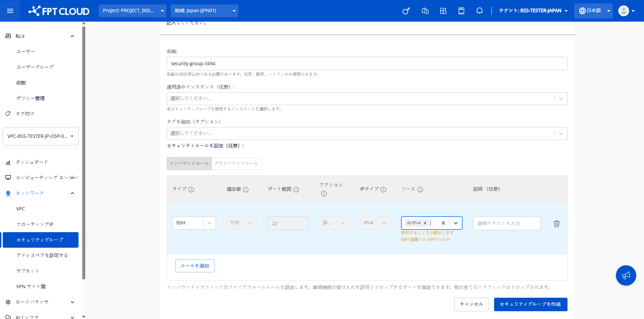Open ユーザー in the sidebar
Screen dimensions: 644x319
[x=26, y=51]
